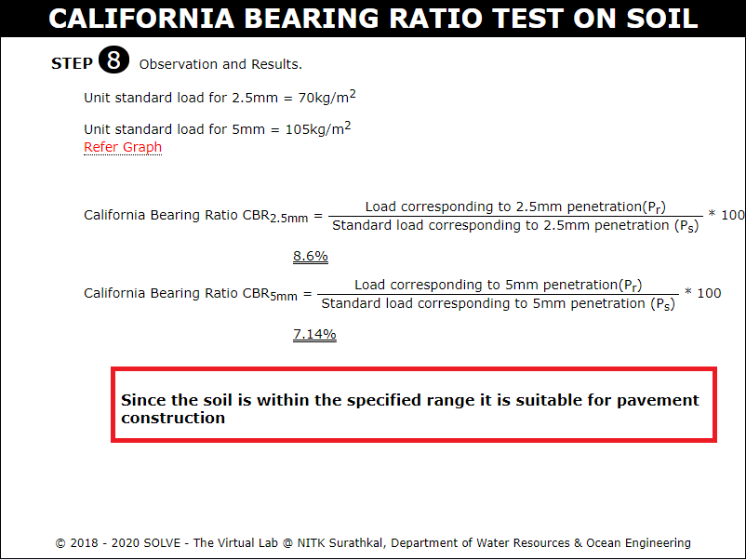Click the standard load 2.5mm denominator text

click(515, 225)
